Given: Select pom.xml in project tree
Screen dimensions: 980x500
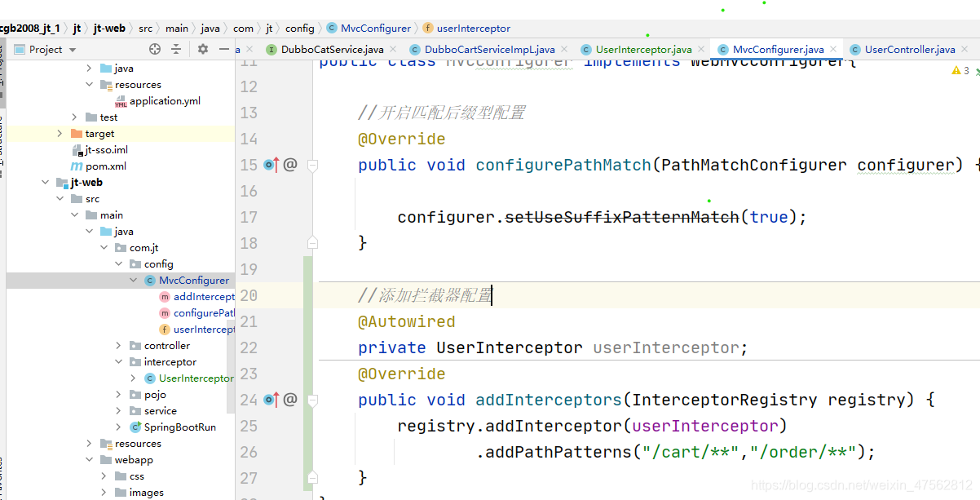Looking at the screenshot, I should click(98, 166).
